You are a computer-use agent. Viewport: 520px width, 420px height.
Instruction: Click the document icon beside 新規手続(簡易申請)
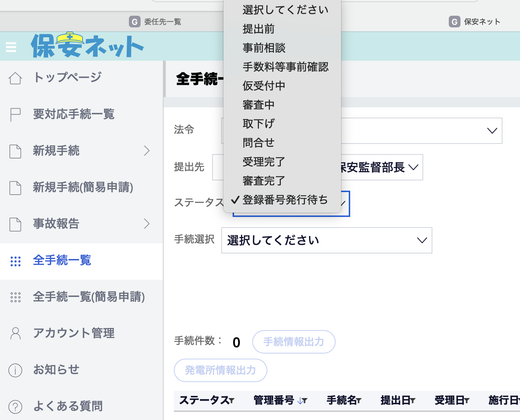point(15,188)
